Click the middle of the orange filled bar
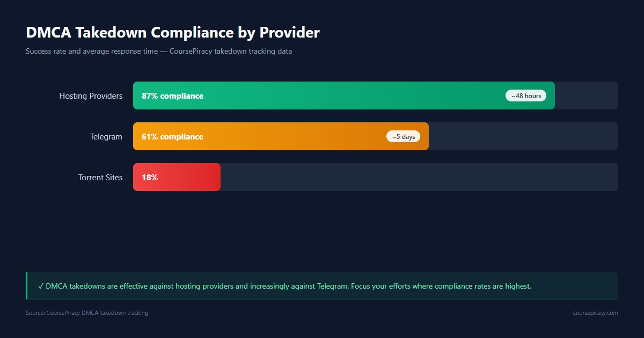 tap(281, 137)
